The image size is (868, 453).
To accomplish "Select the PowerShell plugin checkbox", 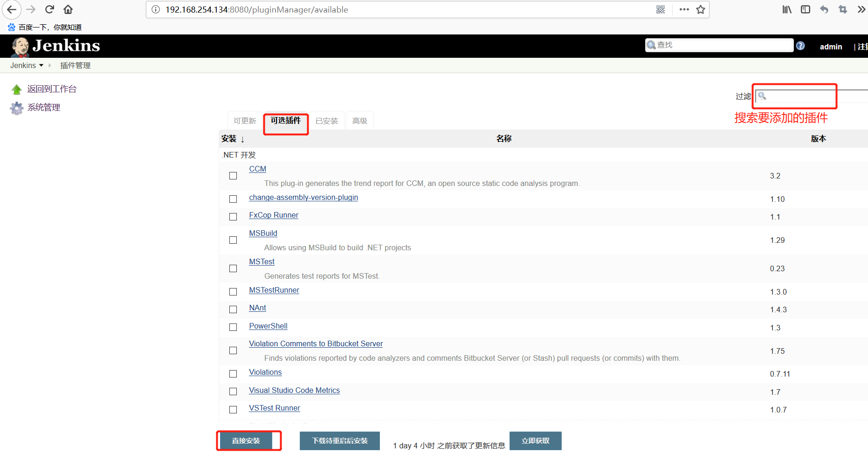I will pyautogui.click(x=233, y=327).
